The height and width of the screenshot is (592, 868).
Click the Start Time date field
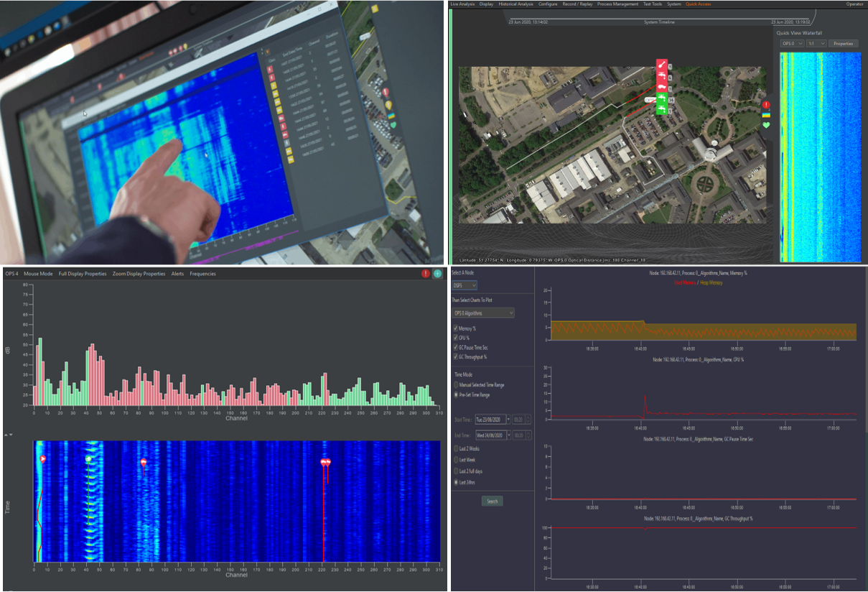tap(490, 419)
